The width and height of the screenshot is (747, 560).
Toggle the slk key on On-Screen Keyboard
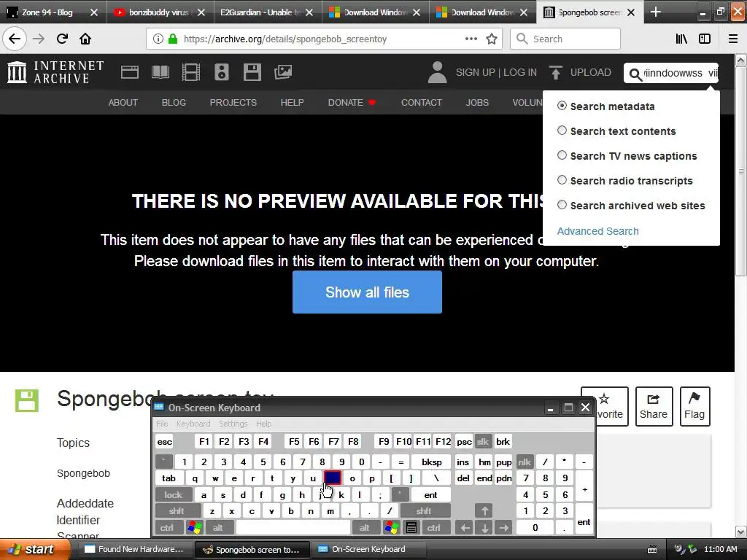click(x=483, y=441)
